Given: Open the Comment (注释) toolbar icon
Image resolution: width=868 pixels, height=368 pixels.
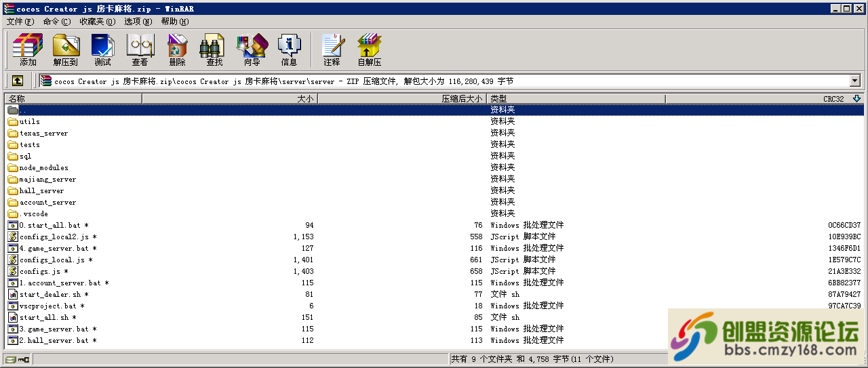Looking at the screenshot, I should tap(332, 49).
